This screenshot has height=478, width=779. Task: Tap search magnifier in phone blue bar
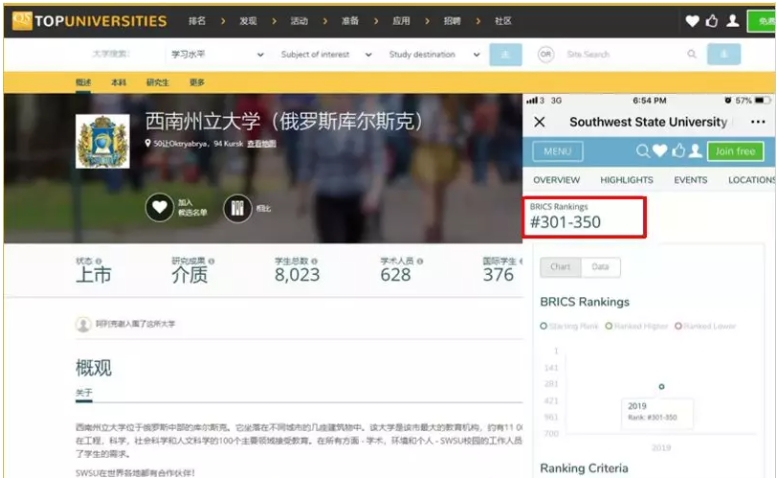coord(642,151)
